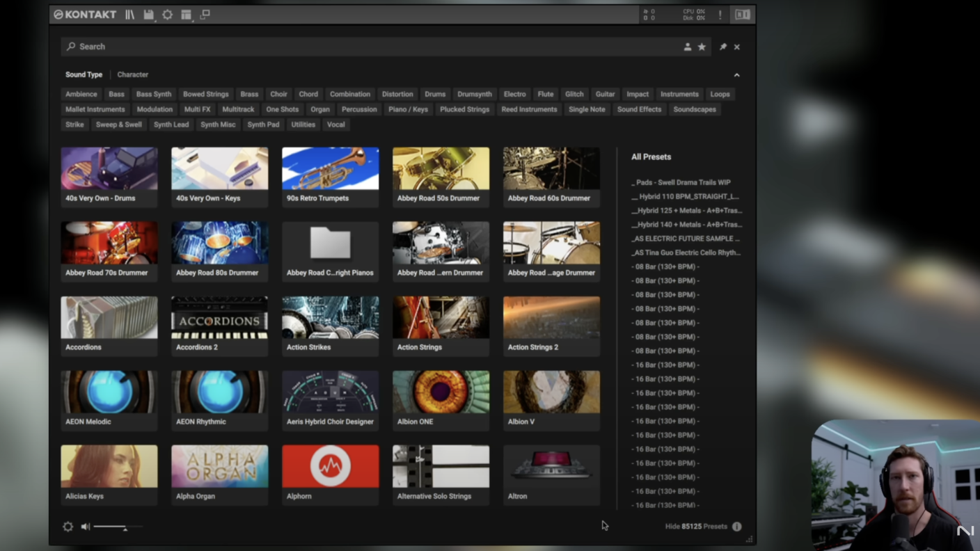
Task: Adjust the preview volume slider
Action: tap(118, 527)
